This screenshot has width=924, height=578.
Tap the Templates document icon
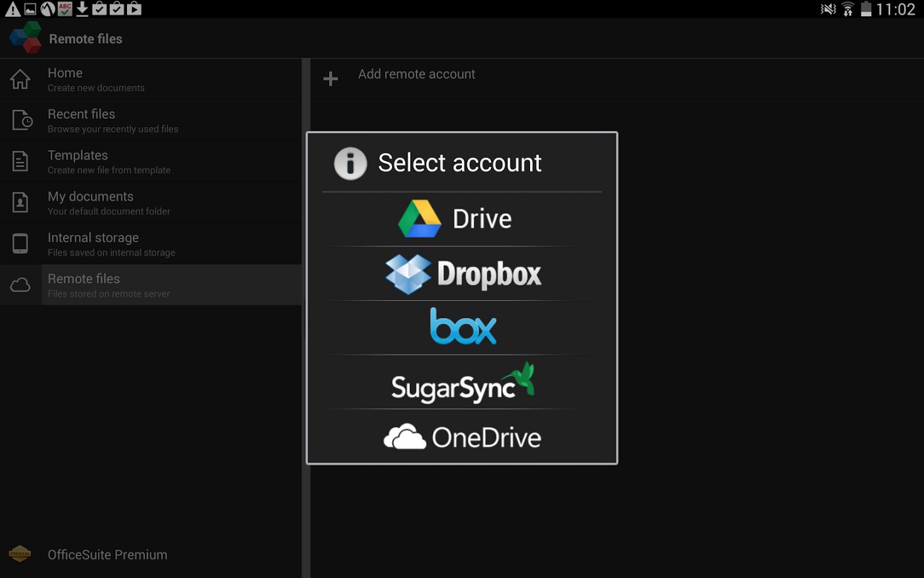coord(21,161)
